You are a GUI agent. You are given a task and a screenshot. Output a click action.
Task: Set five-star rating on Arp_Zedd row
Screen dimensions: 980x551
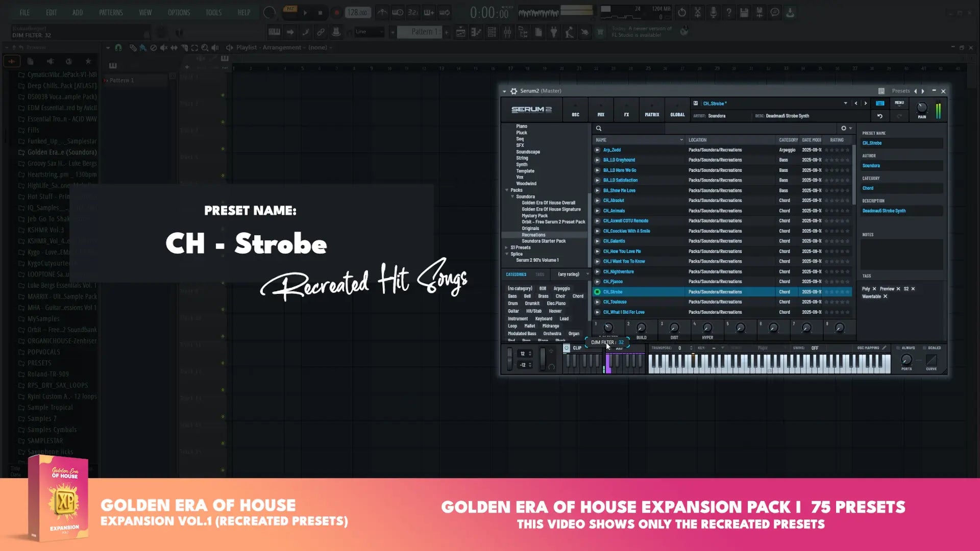[x=848, y=150]
